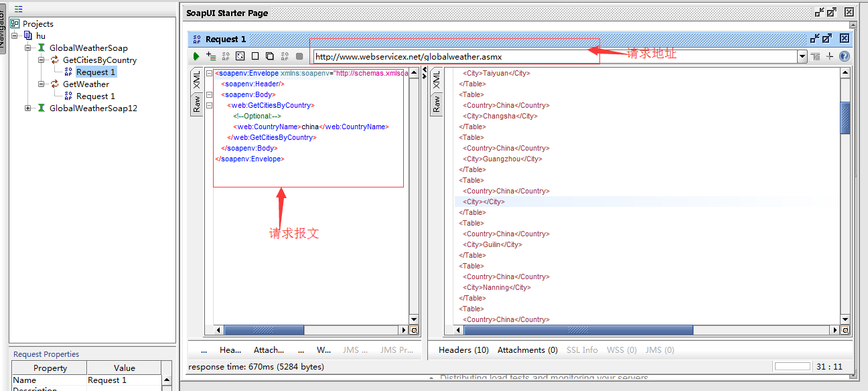
Task: Click SOAP icon of selected Request 1
Action: click(x=68, y=72)
